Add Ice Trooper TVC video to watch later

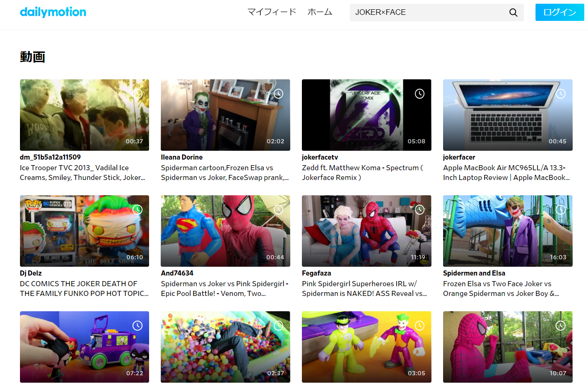click(137, 94)
